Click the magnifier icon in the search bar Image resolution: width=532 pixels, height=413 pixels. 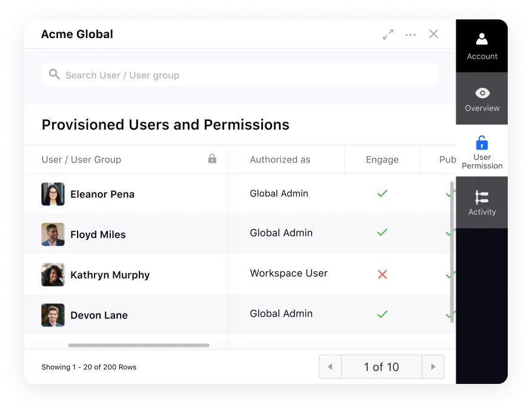[54, 74]
